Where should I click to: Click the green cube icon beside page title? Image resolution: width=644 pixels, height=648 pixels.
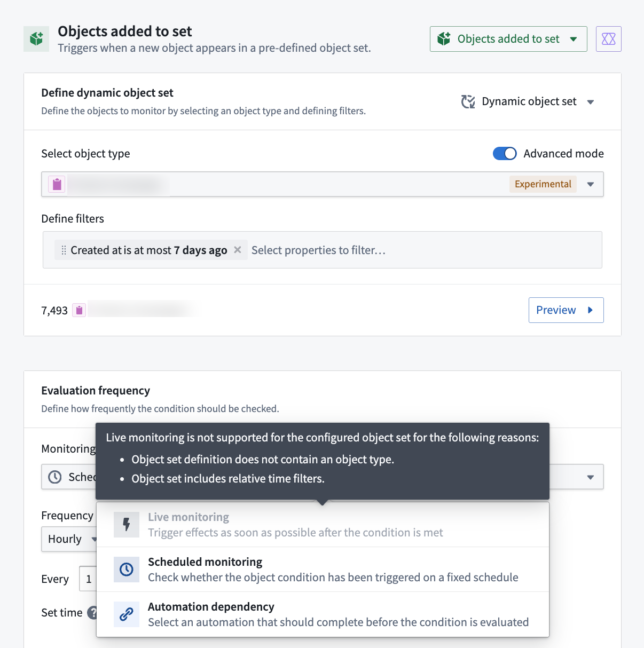click(36, 39)
